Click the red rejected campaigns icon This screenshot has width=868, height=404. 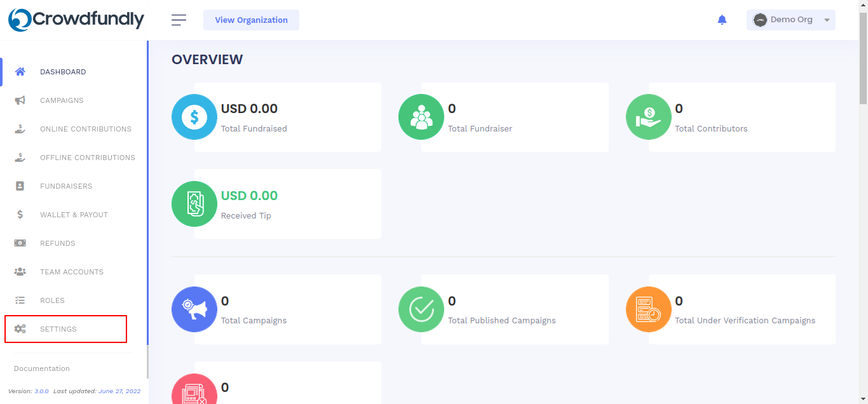click(194, 389)
